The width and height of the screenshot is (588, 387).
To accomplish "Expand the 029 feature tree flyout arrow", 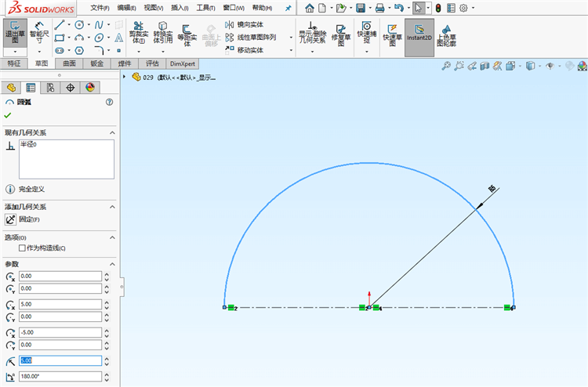I will [x=124, y=77].
